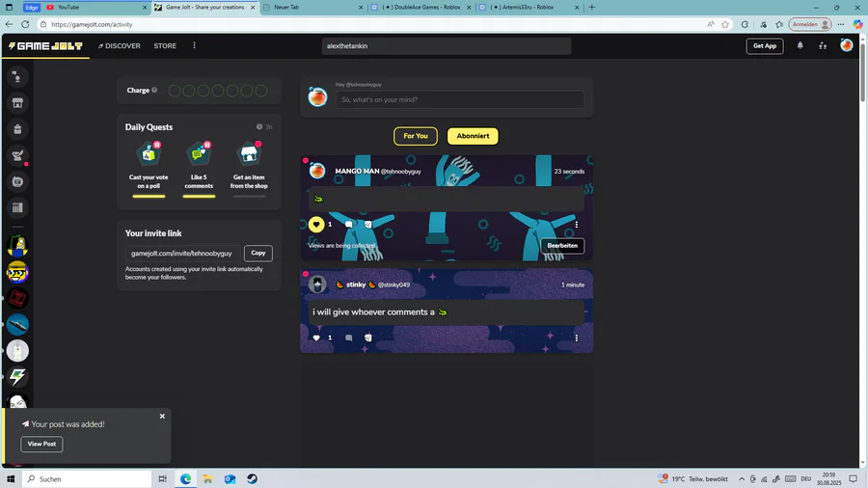Image resolution: width=868 pixels, height=488 pixels.
Task: Toggle like heart on stinky's post
Action: (x=316, y=339)
